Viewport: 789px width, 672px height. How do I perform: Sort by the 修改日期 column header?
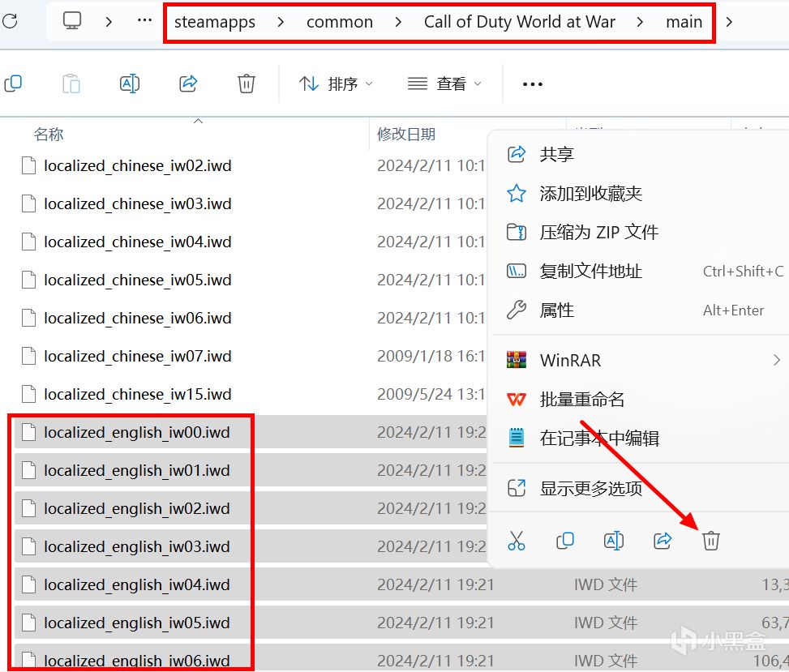tap(406, 135)
